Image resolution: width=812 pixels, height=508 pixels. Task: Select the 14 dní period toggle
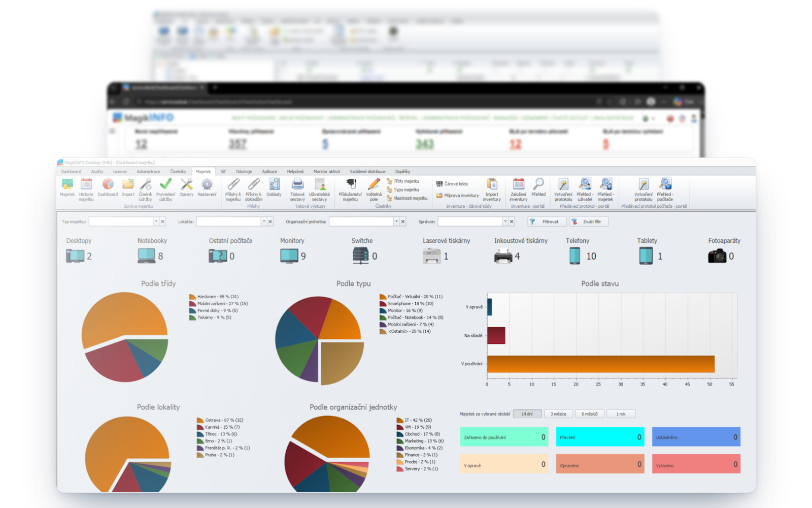527,414
